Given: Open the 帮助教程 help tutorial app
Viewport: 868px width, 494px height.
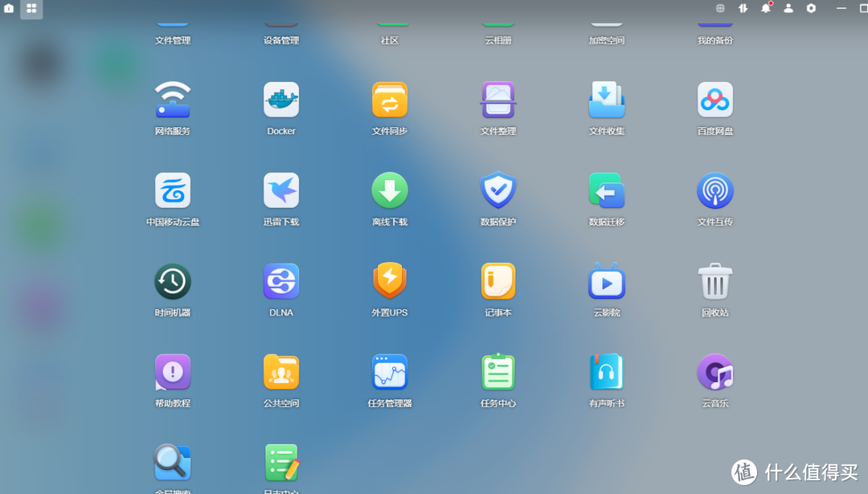Looking at the screenshot, I should [x=173, y=372].
